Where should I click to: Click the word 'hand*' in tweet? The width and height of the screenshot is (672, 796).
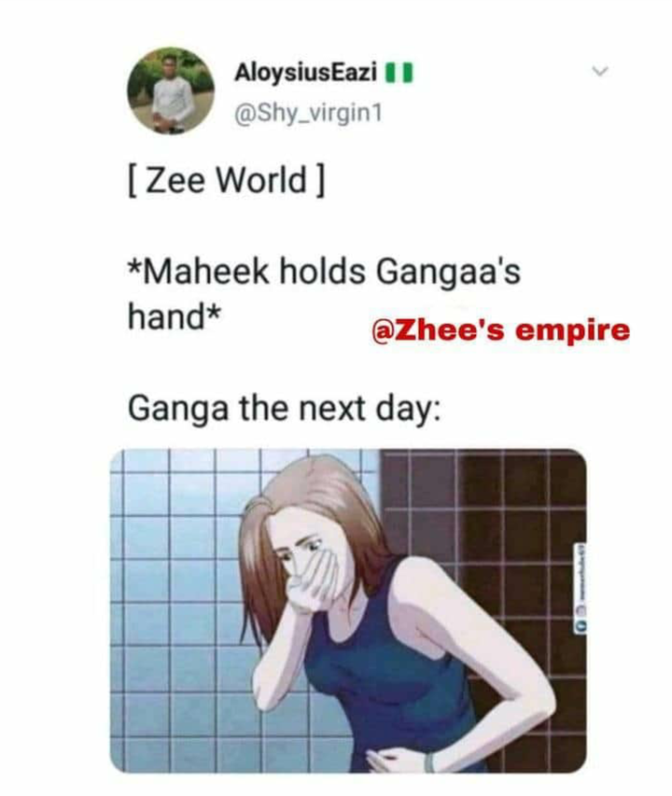click(x=175, y=315)
